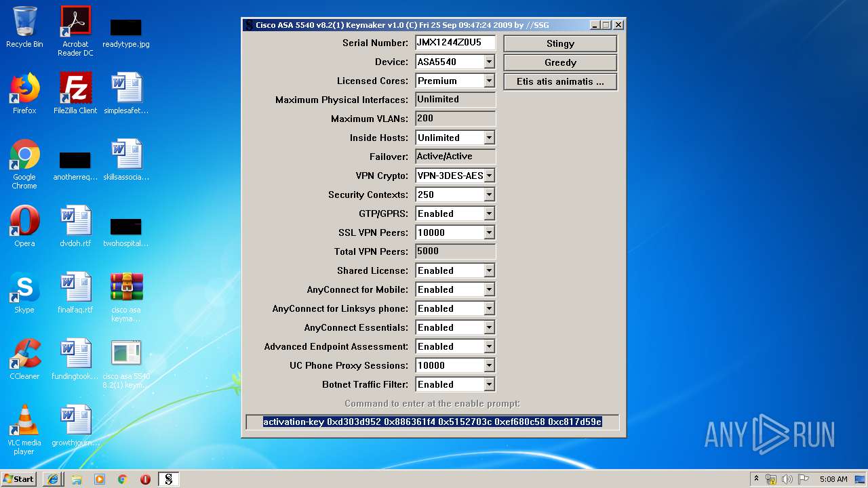Open the SSL VPN Peers dropdown
868x488 pixels.
click(489, 232)
